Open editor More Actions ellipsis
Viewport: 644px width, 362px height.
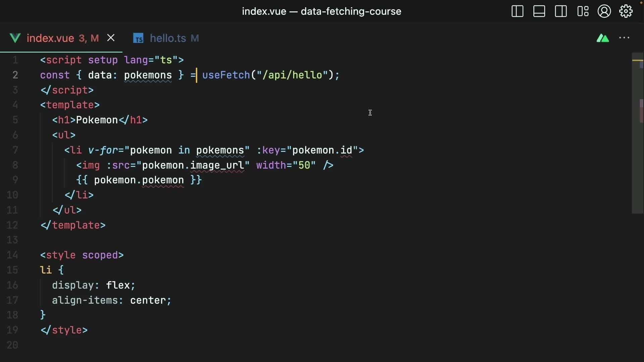click(x=624, y=38)
